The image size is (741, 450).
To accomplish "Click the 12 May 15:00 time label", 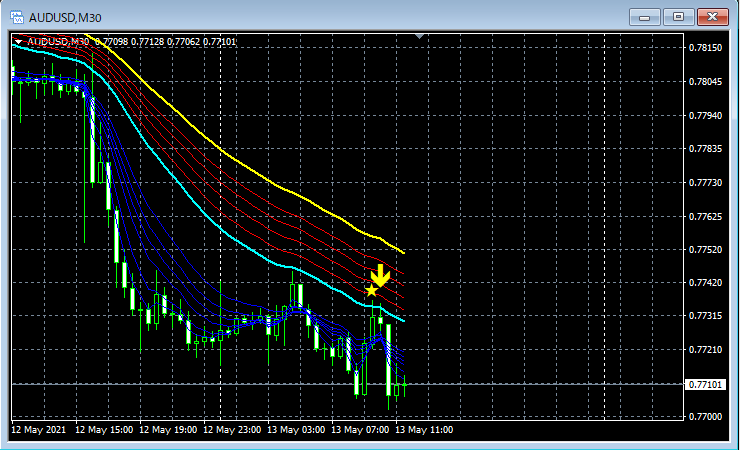I will click(x=104, y=430).
